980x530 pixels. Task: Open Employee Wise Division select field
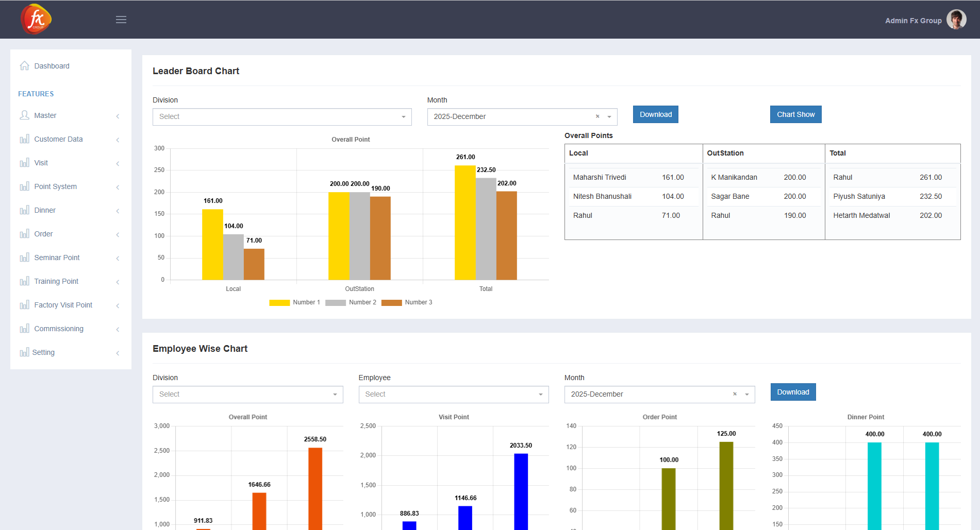(x=247, y=395)
